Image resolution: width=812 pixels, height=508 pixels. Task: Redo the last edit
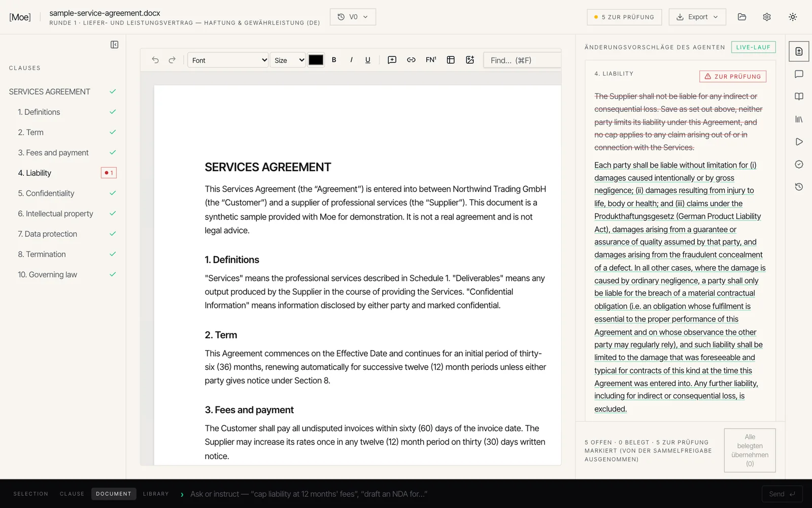point(172,60)
